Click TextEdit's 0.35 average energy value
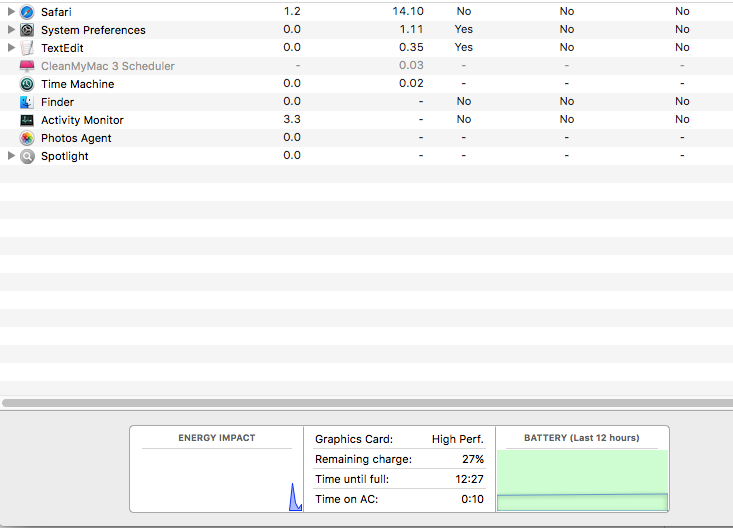The height and width of the screenshot is (528, 733). [x=411, y=47]
